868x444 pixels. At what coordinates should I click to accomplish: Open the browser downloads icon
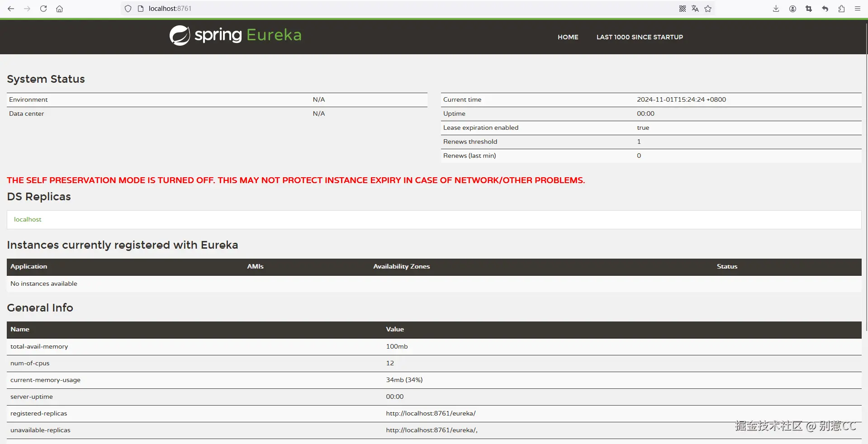[776, 9]
